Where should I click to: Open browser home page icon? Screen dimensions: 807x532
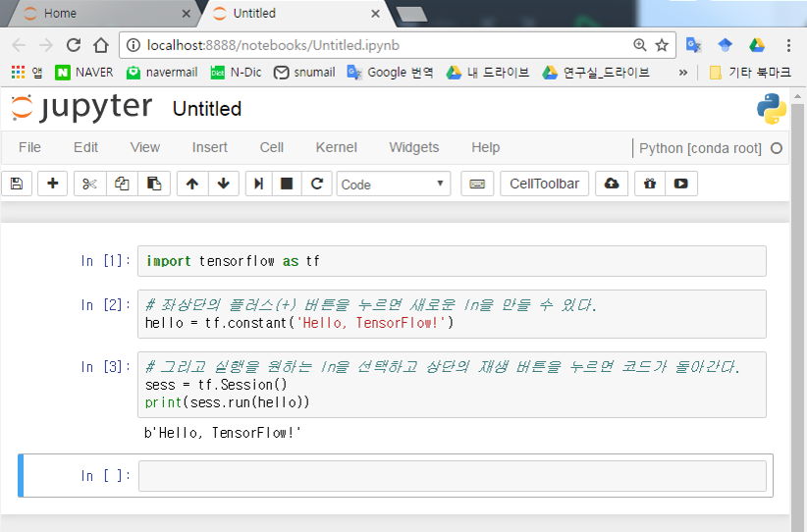click(x=101, y=45)
